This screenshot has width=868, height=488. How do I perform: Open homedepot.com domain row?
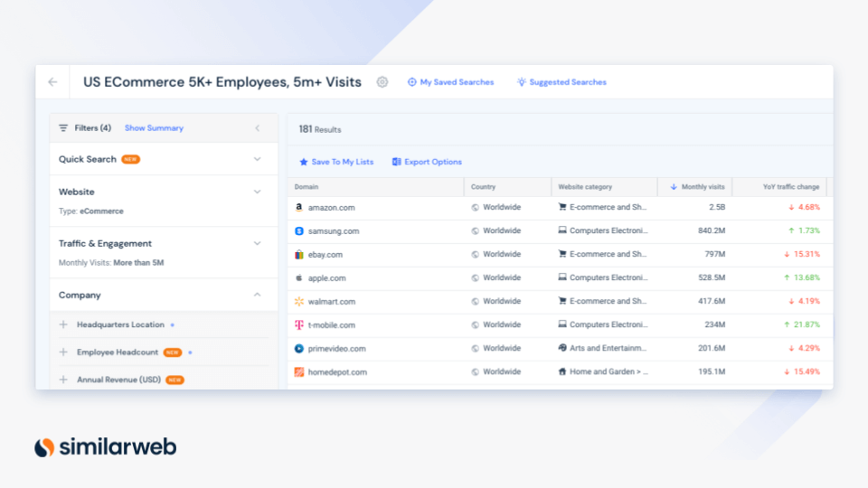click(x=560, y=372)
